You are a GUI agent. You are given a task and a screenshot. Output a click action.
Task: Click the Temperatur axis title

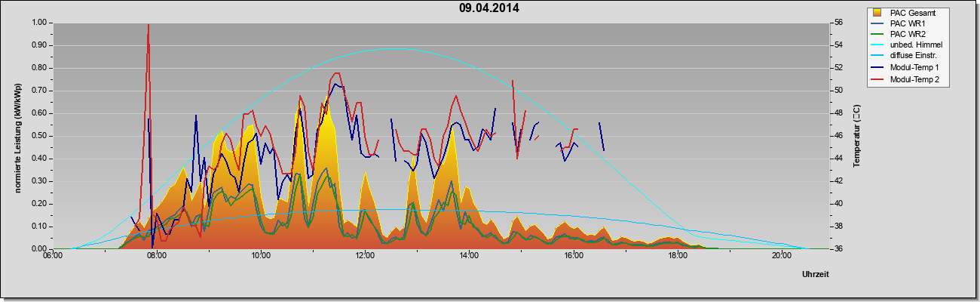(857, 136)
